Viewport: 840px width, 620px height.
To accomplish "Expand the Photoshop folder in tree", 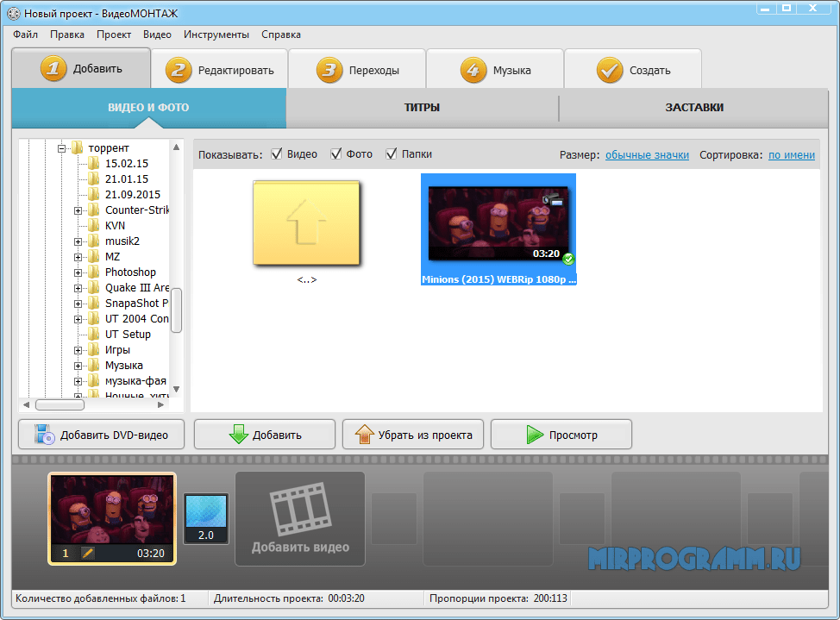I will 78,272.
